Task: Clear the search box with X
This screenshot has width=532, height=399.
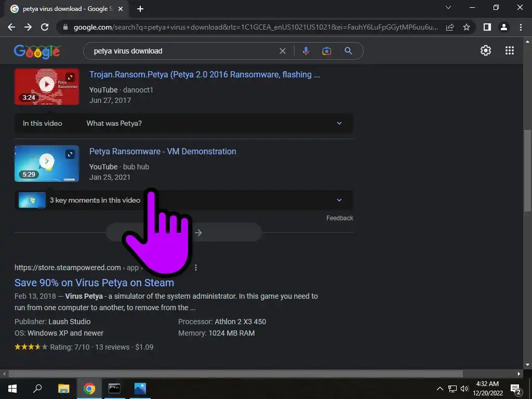Action: (x=282, y=51)
